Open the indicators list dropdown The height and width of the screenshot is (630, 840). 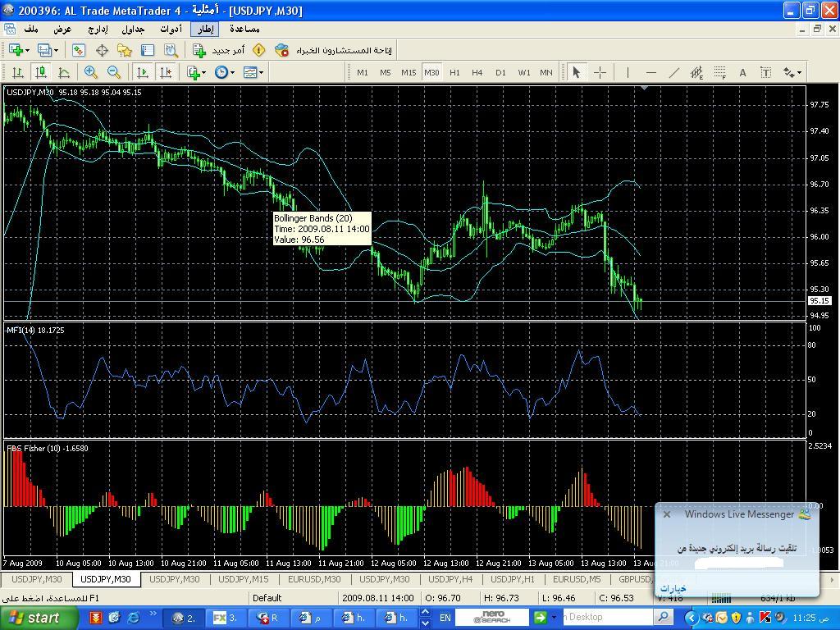tap(196, 72)
